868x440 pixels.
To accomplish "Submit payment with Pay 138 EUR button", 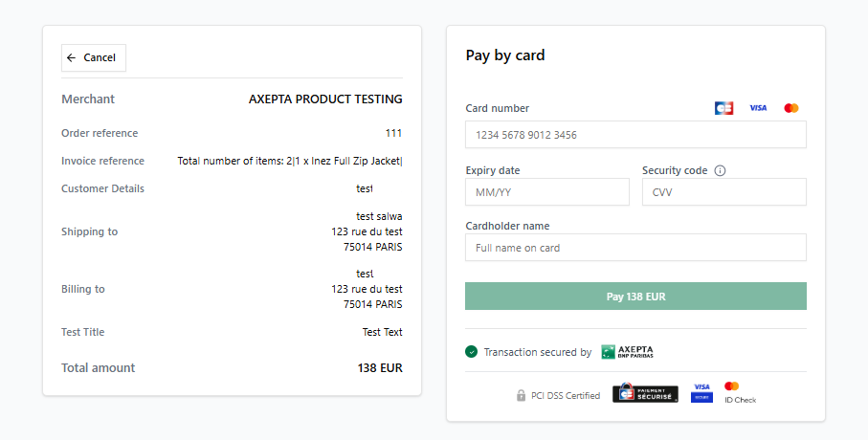I will click(635, 297).
